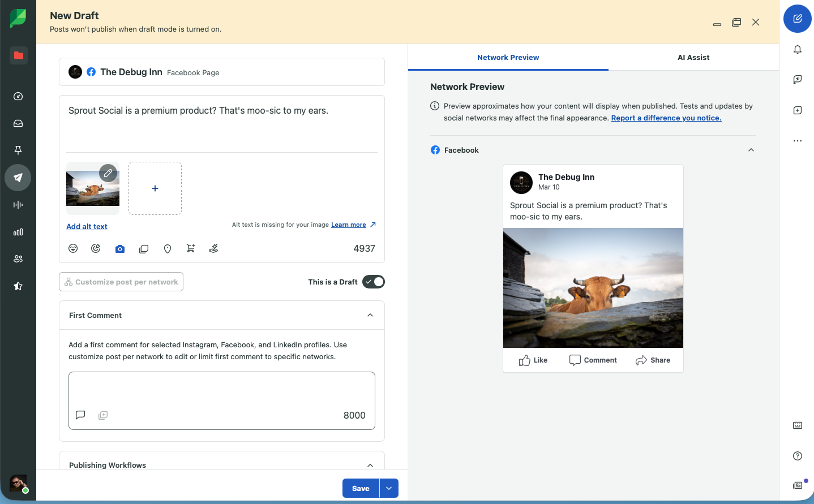Open the help question mark icon
This screenshot has width=814, height=504.
click(x=796, y=455)
